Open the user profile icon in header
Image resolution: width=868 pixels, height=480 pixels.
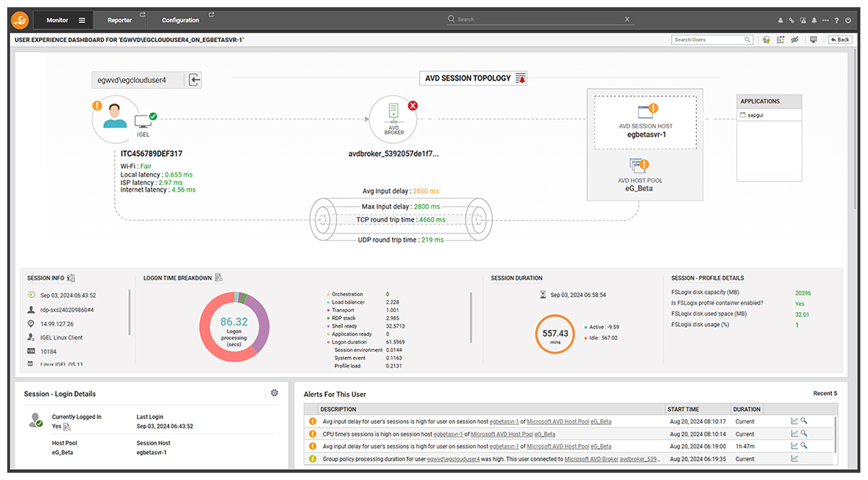click(780, 20)
